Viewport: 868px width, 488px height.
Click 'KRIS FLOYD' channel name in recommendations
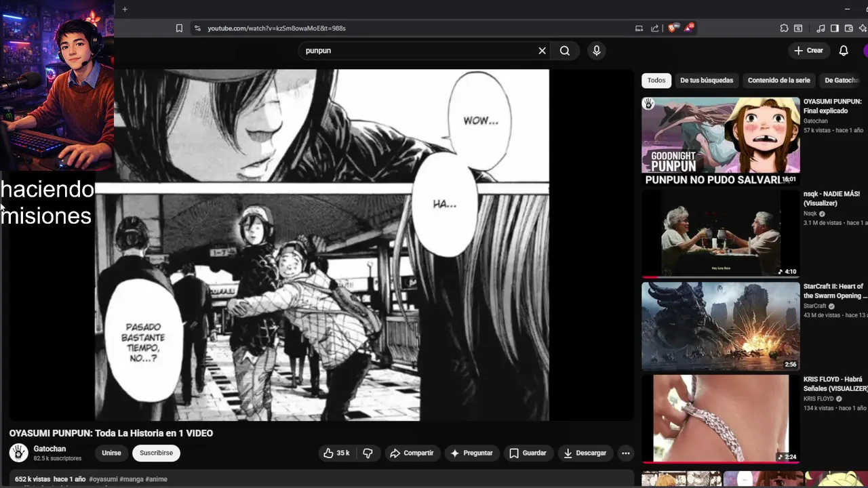point(818,399)
